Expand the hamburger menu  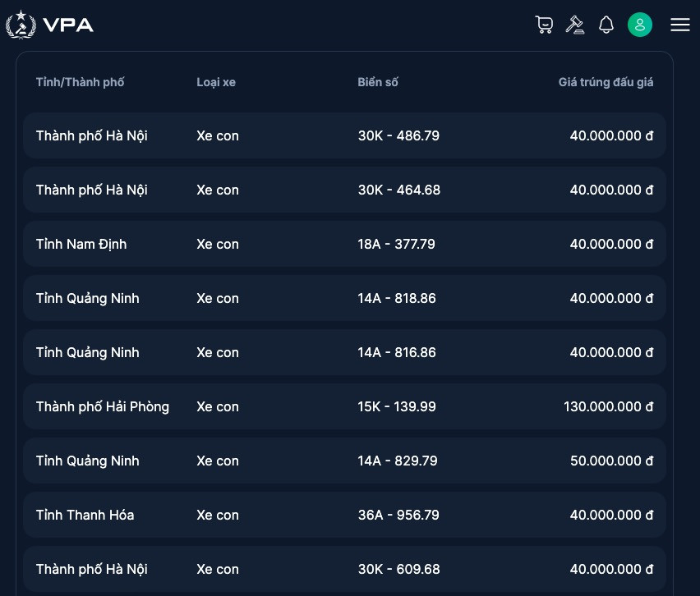[679, 25]
